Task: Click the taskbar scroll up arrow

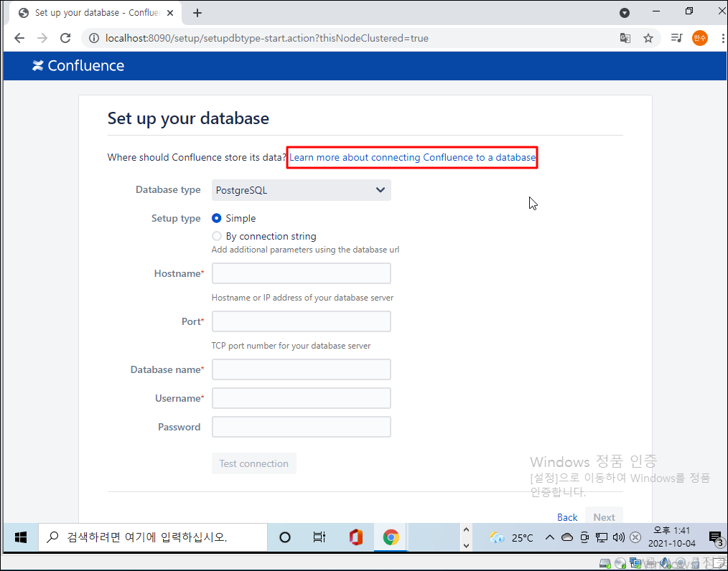Action: point(466,529)
